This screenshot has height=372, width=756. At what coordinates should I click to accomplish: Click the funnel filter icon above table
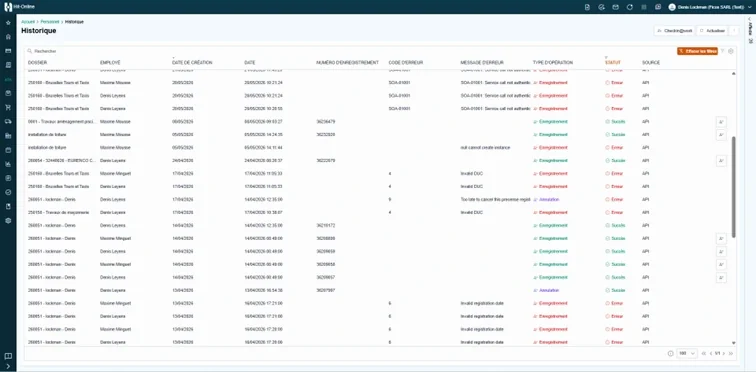click(x=723, y=51)
